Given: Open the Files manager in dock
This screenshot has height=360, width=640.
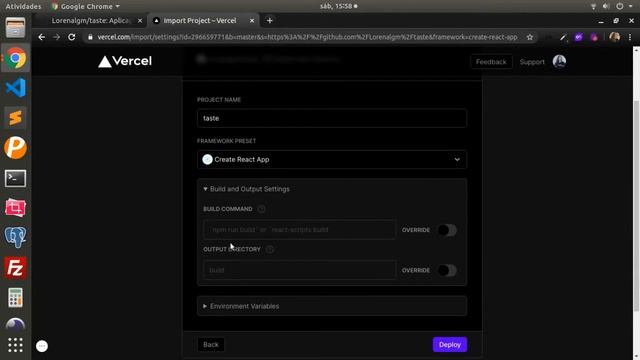Looking at the screenshot, I should tap(16, 28).
